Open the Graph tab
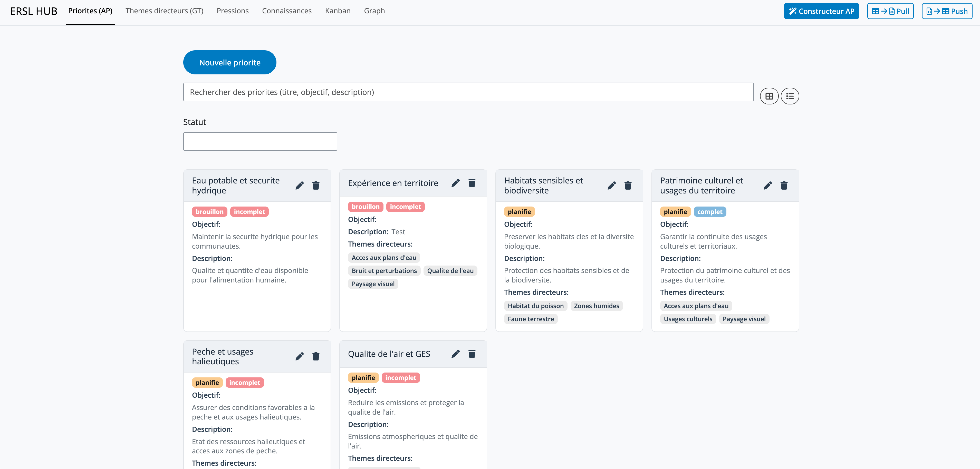This screenshot has width=980, height=469. [374, 11]
